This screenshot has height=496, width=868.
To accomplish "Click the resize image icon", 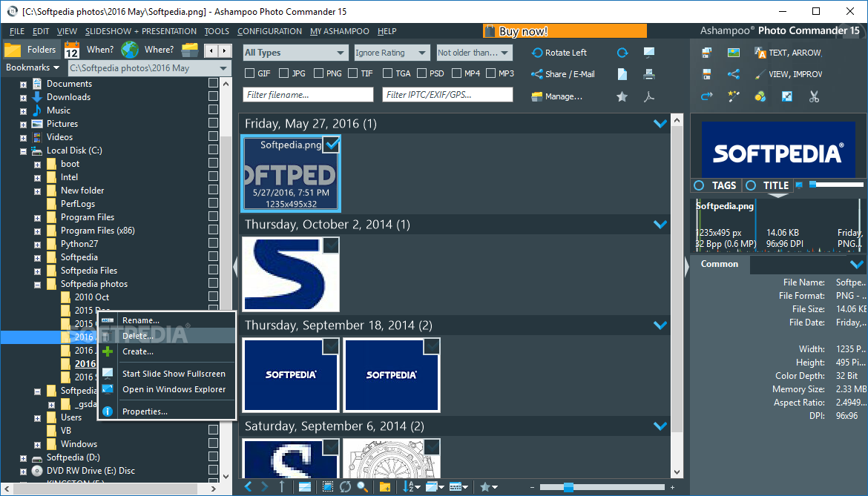I will (x=786, y=97).
